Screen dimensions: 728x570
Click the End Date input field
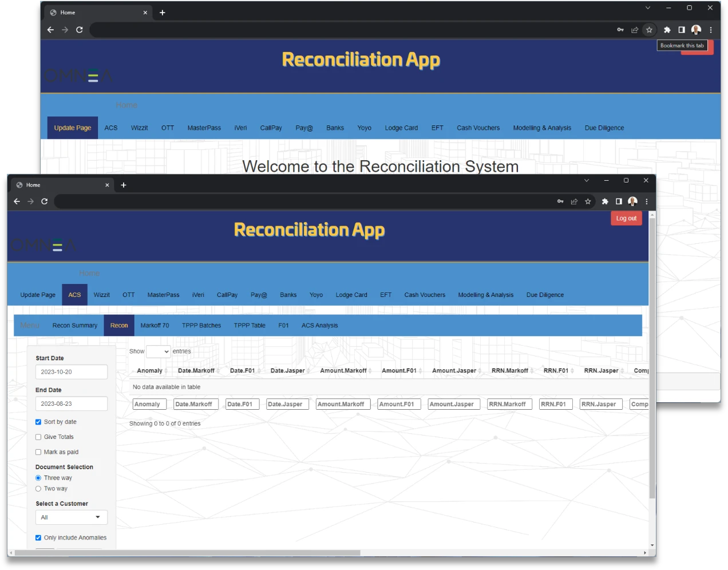[x=72, y=404]
